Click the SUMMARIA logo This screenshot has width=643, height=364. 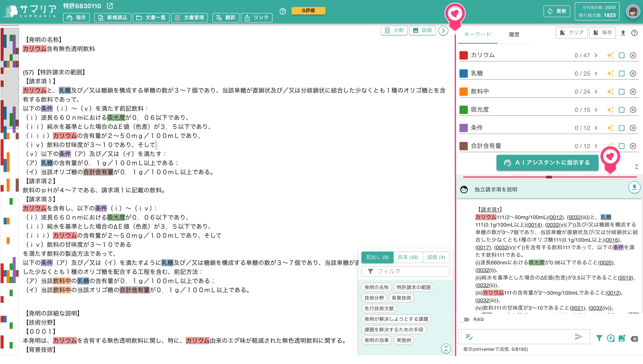tap(30, 12)
